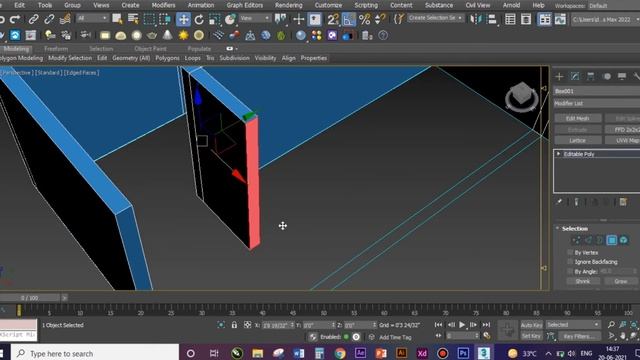The height and width of the screenshot is (360, 640).
Task: Play the animation
Action: pyautogui.click(x=462, y=325)
